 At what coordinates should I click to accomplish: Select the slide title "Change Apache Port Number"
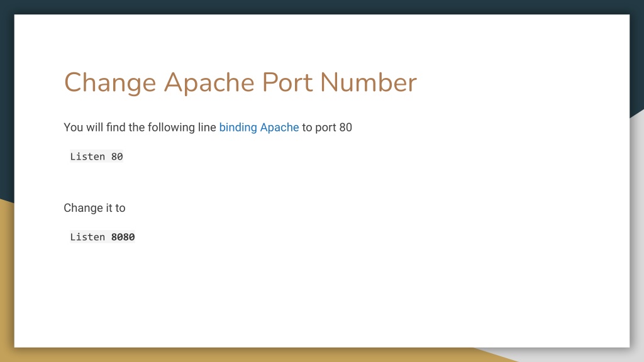pyautogui.click(x=239, y=82)
